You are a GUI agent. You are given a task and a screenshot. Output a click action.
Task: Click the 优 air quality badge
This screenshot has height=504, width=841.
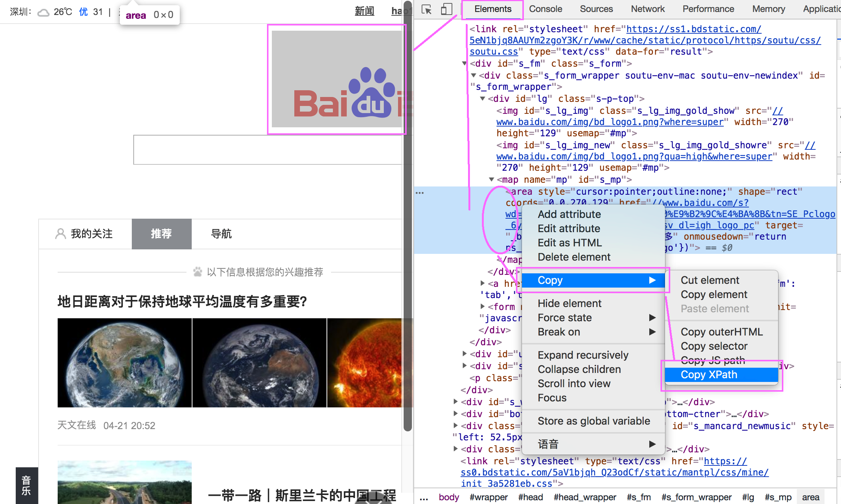(83, 12)
